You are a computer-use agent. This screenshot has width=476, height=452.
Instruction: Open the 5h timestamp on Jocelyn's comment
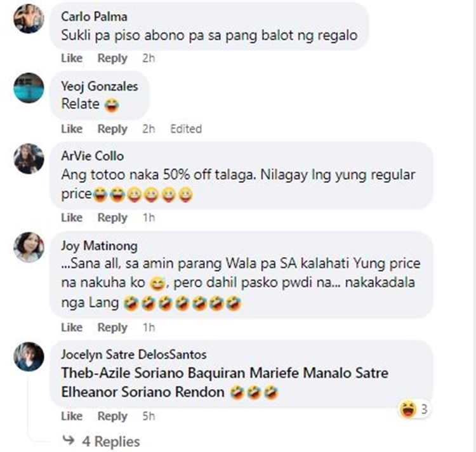(149, 416)
